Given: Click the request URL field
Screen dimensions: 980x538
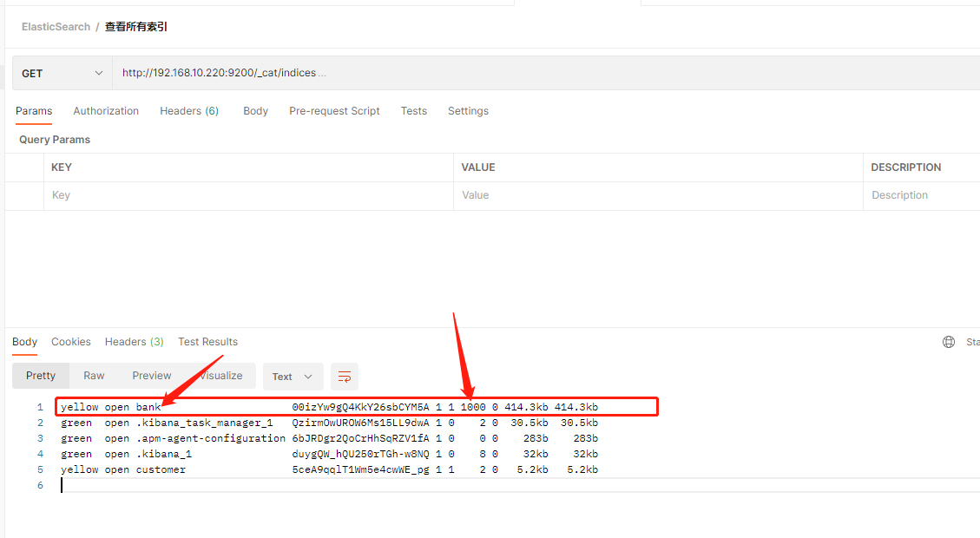Looking at the screenshot, I should point(546,73).
